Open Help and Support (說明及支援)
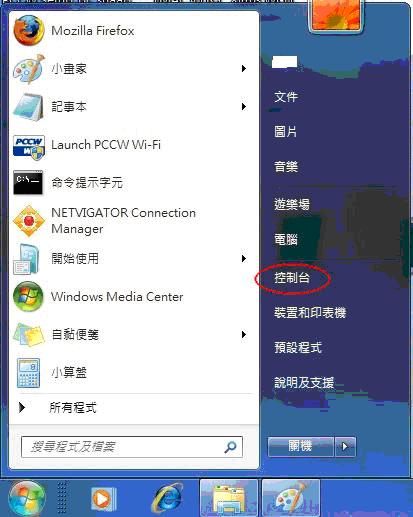Image resolution: width=413 pixels, height=517 pixels. [x=304, y=383]
